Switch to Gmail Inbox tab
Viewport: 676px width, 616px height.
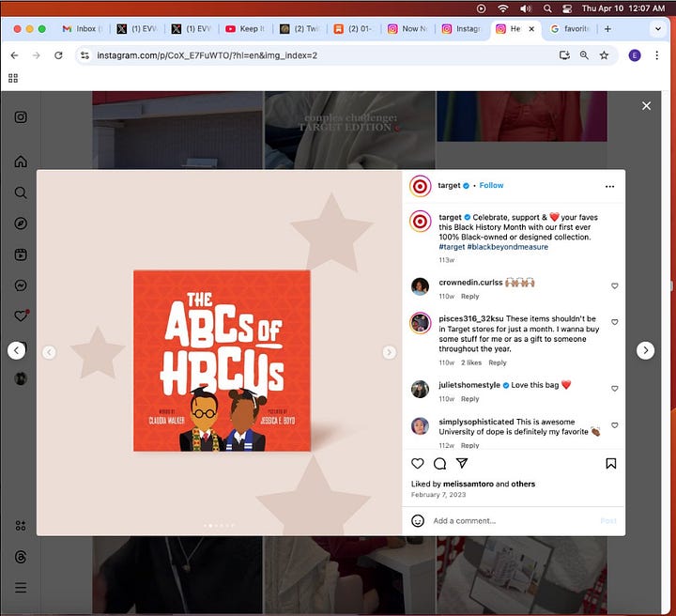pos(82,29)
